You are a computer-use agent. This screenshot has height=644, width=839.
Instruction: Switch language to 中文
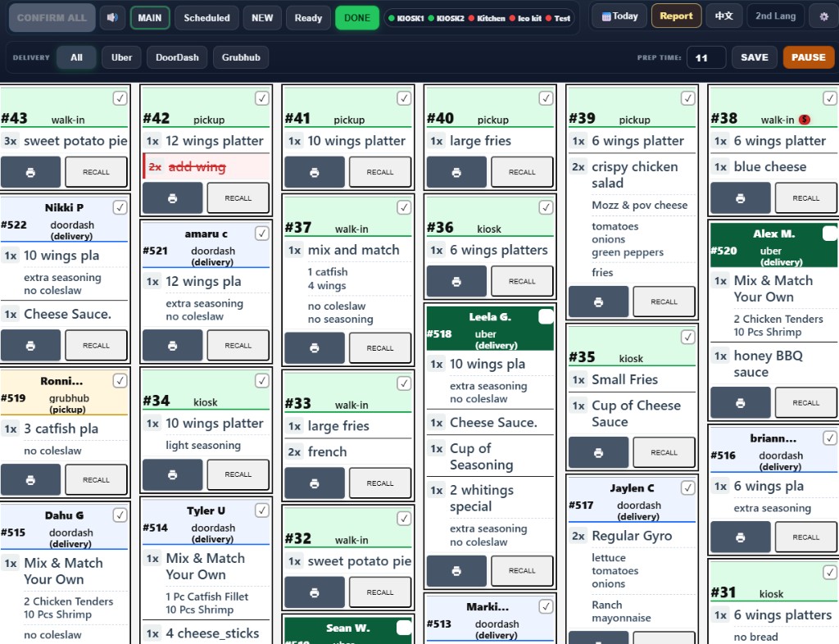click(x=724, y=16)
